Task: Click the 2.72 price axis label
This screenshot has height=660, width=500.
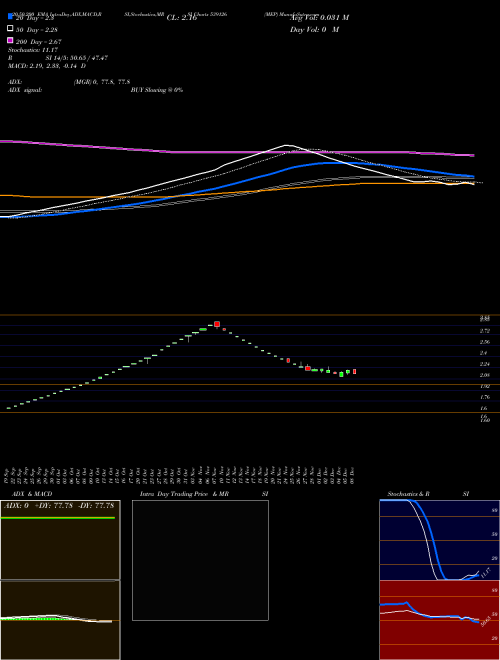Action: [485, 331]
